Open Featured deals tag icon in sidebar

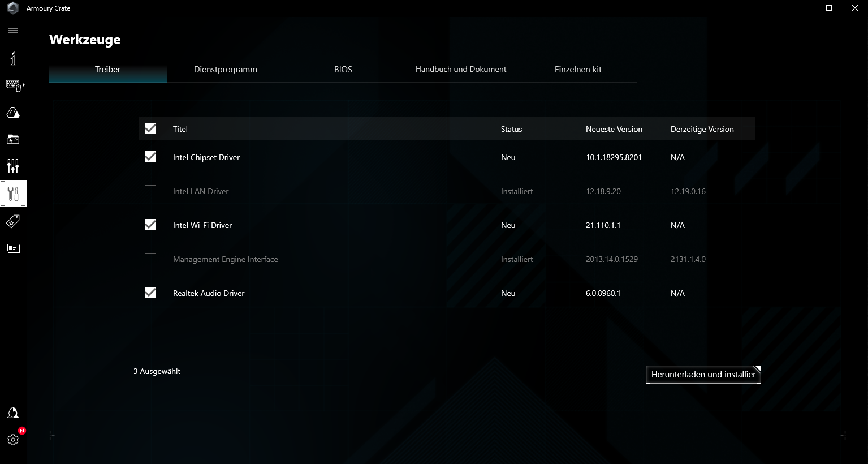point(13,221)
